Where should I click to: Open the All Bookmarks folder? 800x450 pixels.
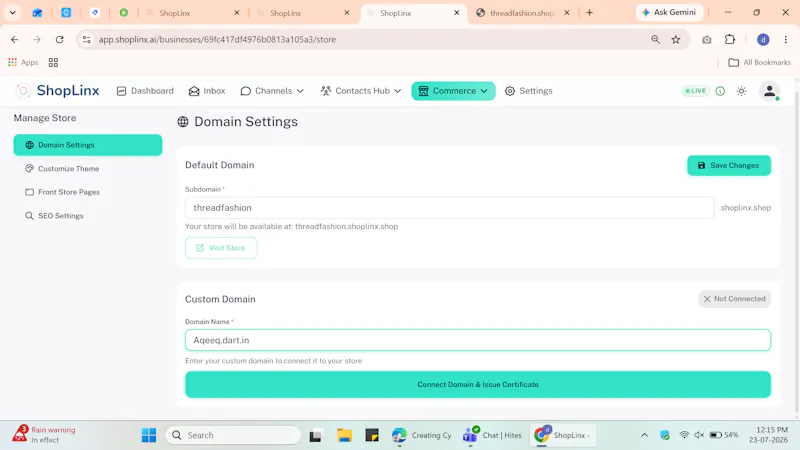[759, 62]
